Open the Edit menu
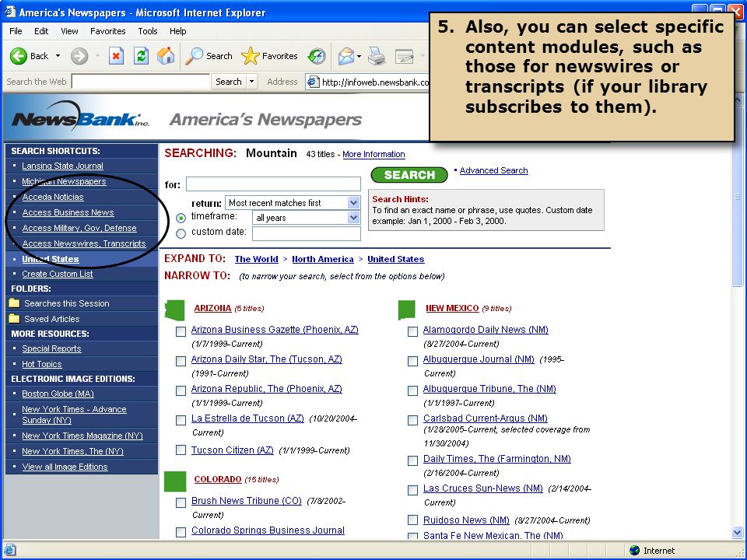 pos(41,31)
